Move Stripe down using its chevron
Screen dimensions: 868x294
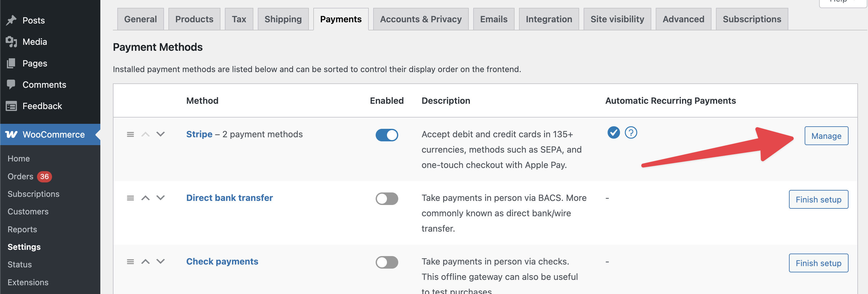tap(161, 134)
